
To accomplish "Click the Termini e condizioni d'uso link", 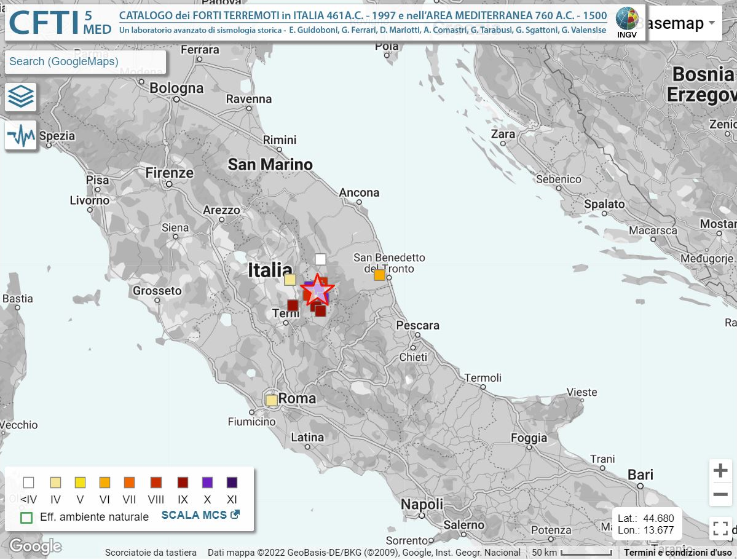I will (678, 553).
